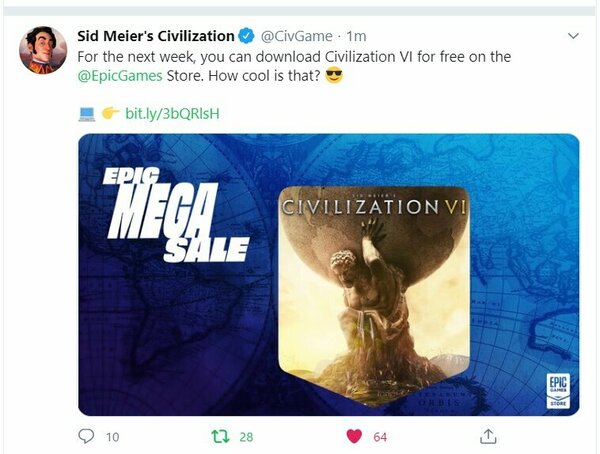
Task: Open the Sid Meier's Civilization profile avatar
Action: [x=43, y=50]
